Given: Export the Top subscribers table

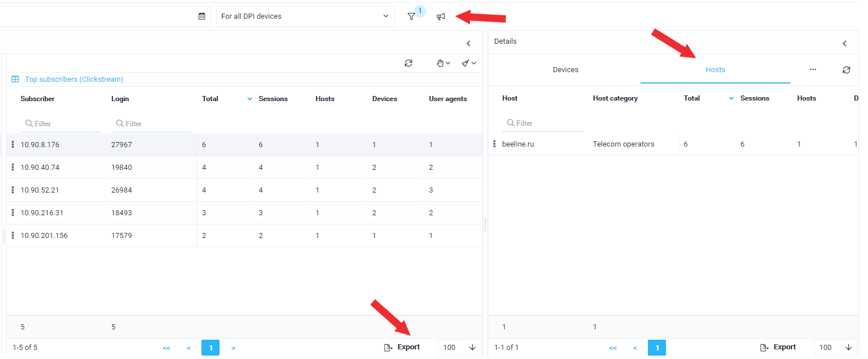Looking at the screenshot, I should tap(402, 347).
